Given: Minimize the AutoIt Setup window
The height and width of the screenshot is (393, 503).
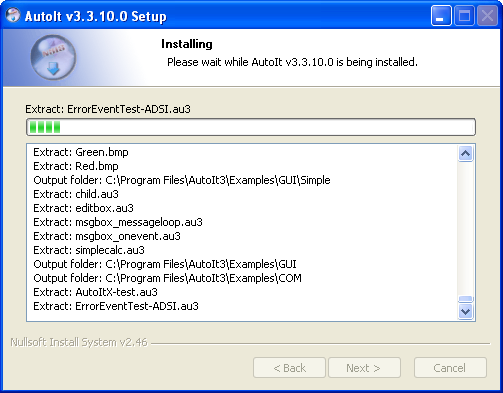Looking at the screenshot, I should point(441,16).
